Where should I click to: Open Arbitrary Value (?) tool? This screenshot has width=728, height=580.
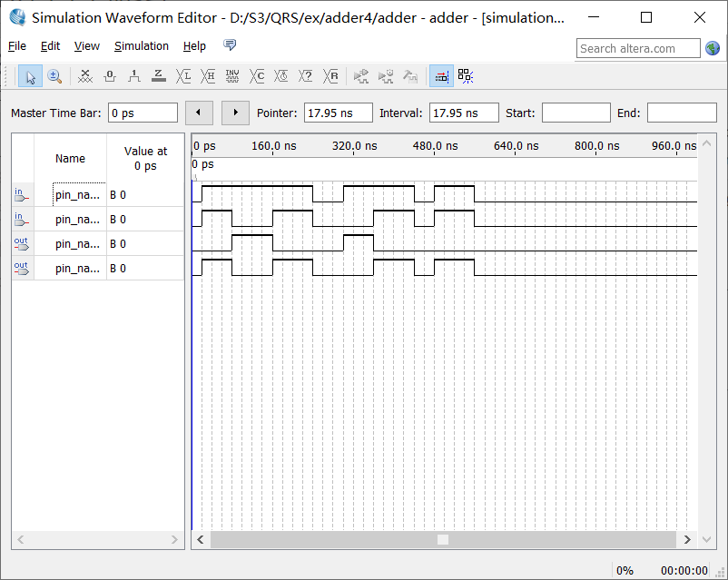[x=306, y=76]
